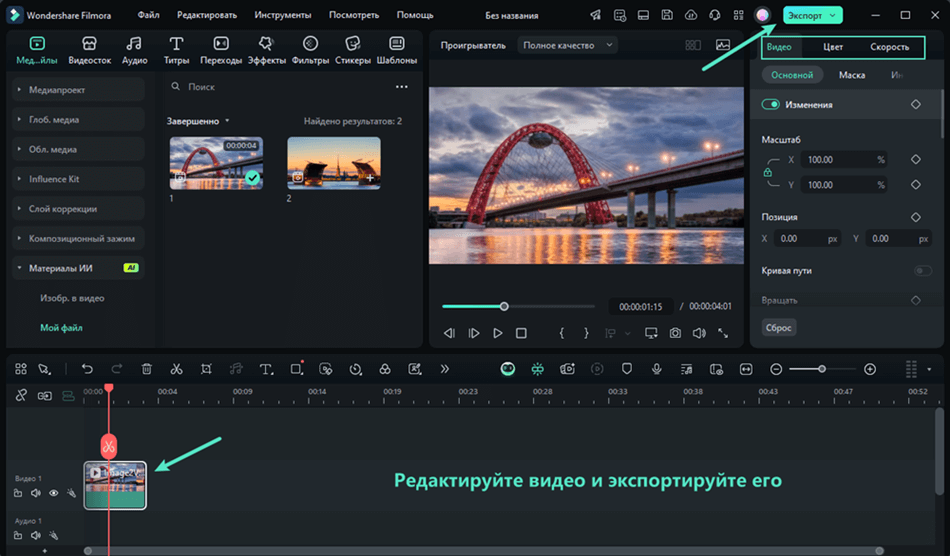Click the preview playback progress slider
Viewport: 950px width, 556px height.
coord(519,306)
